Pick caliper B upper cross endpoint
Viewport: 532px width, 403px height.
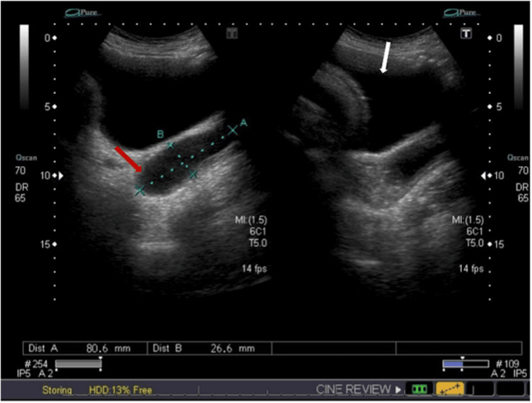(171, 145)
